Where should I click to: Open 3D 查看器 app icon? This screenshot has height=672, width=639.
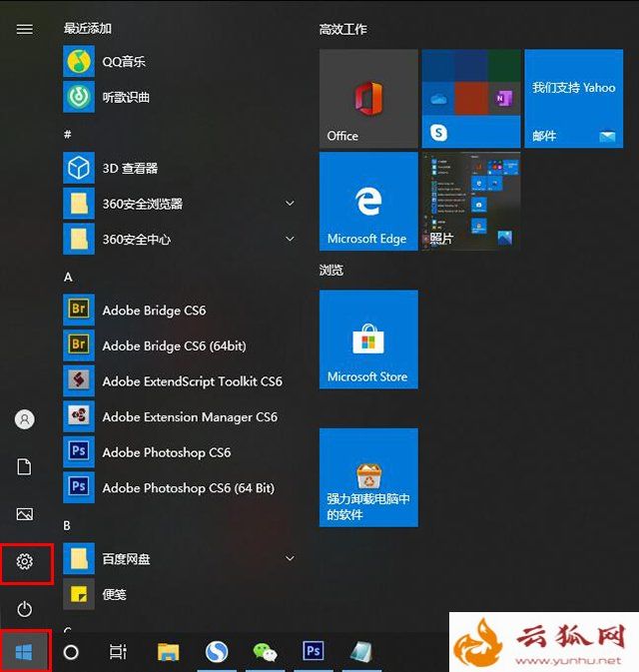pos(79,168)
